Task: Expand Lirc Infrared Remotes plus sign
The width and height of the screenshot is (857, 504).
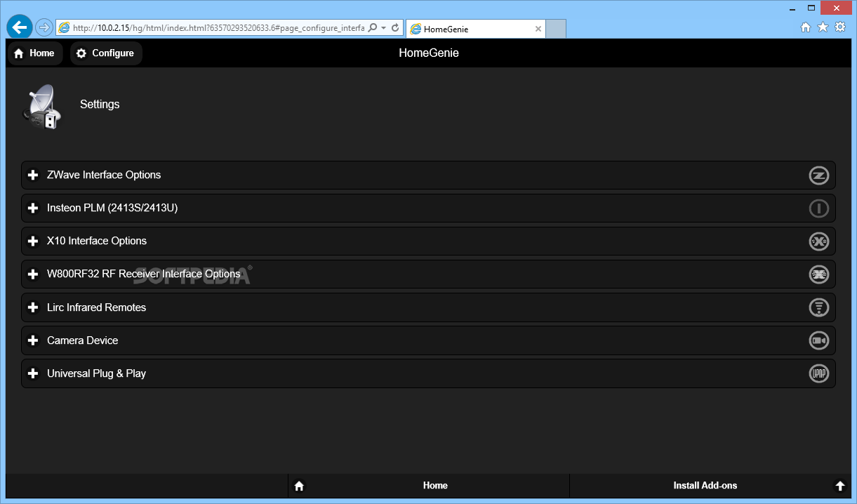Action: point(32,307)
